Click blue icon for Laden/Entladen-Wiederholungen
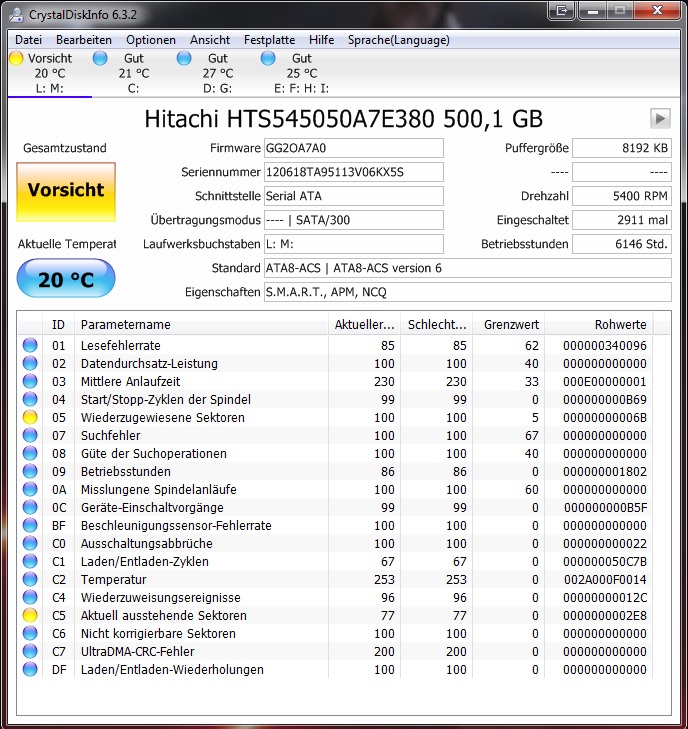This screenshot has width=688, height=729. pos(30,669)
